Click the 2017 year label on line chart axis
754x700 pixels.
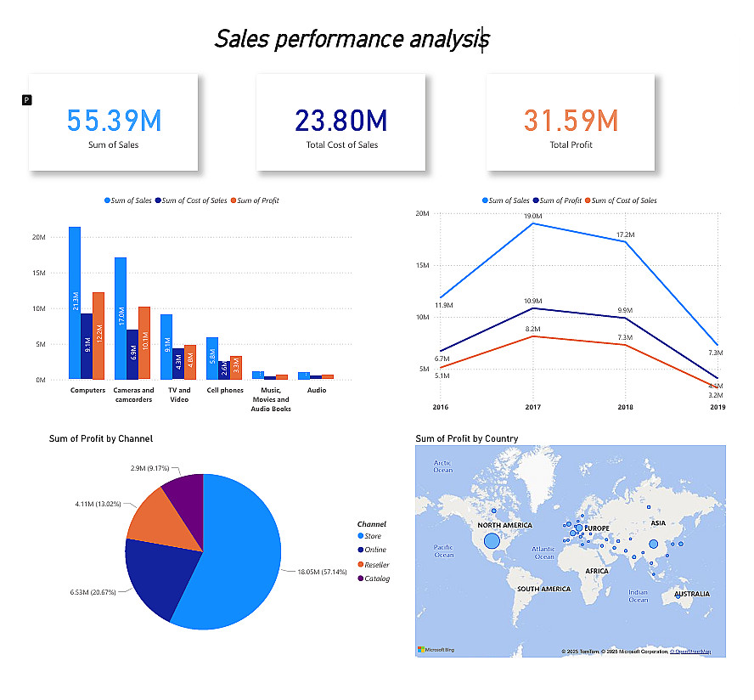tap(532, 407)
